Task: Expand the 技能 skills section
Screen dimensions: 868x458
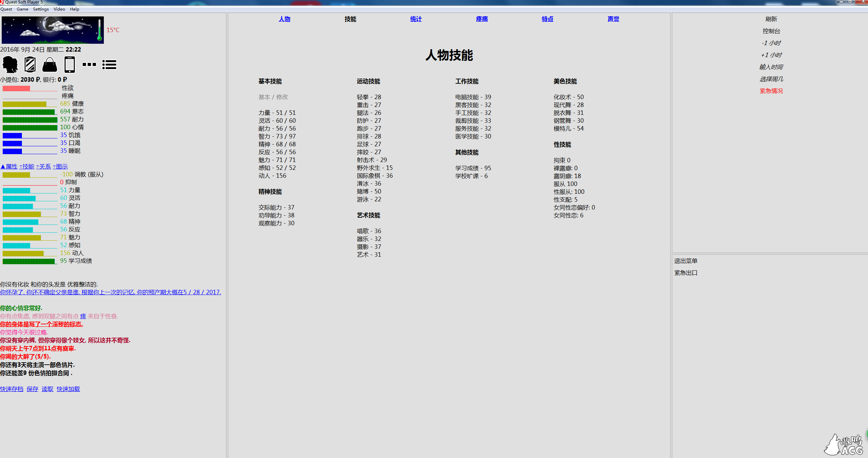Action: [x=27, y=166]
